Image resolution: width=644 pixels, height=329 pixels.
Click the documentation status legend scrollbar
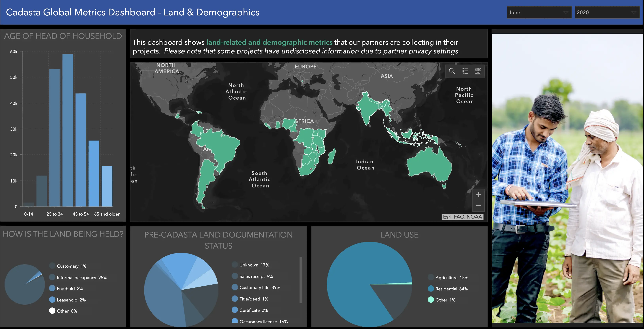tap(301, 280)
